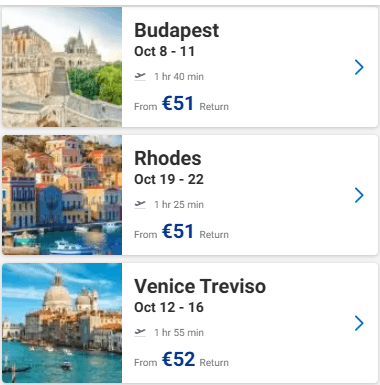This screenshot has width=380, height=385.
Task: Expand Rhodes deal using chevron arrow
Action: pyautogui.click(x=359, y=195)
